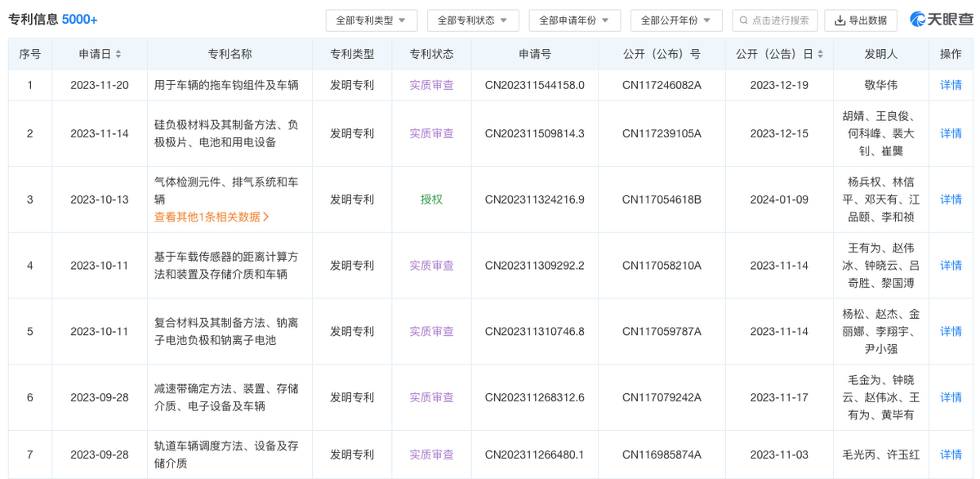
Task: Click inventors 毛光丙、许玉红
Action: tap(881, 454)
